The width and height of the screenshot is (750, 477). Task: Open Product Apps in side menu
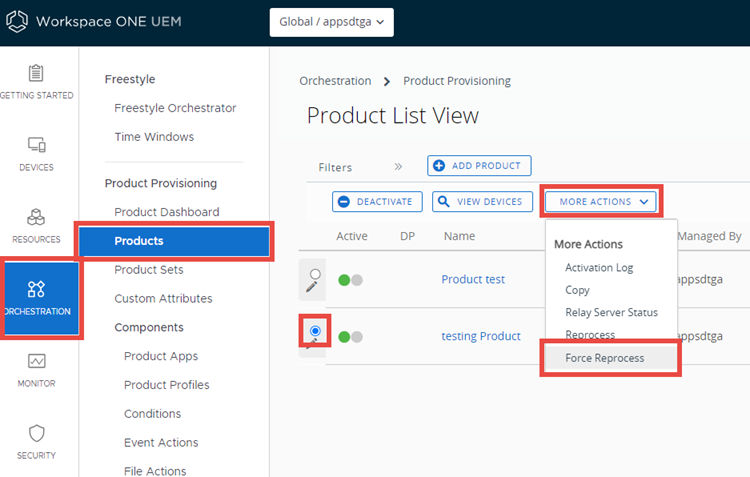tap(161, 356)
